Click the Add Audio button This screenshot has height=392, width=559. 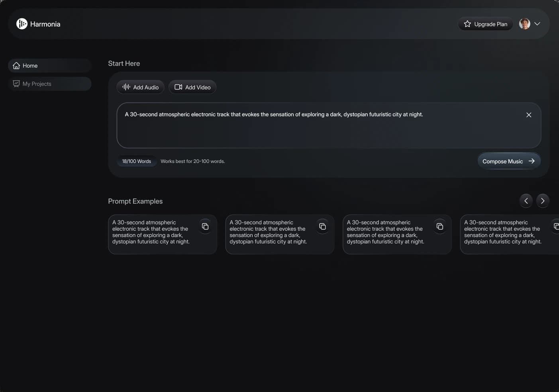coord(140,87)
